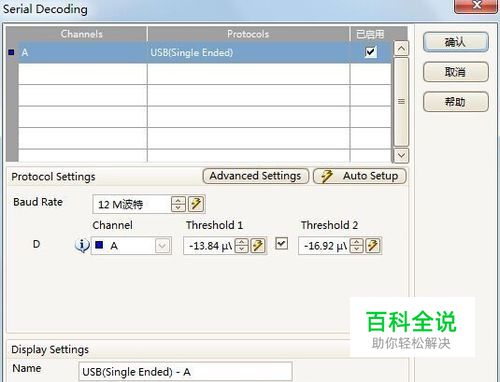Select the channel A row cell

pyautogui.click(x=83, y=52)
